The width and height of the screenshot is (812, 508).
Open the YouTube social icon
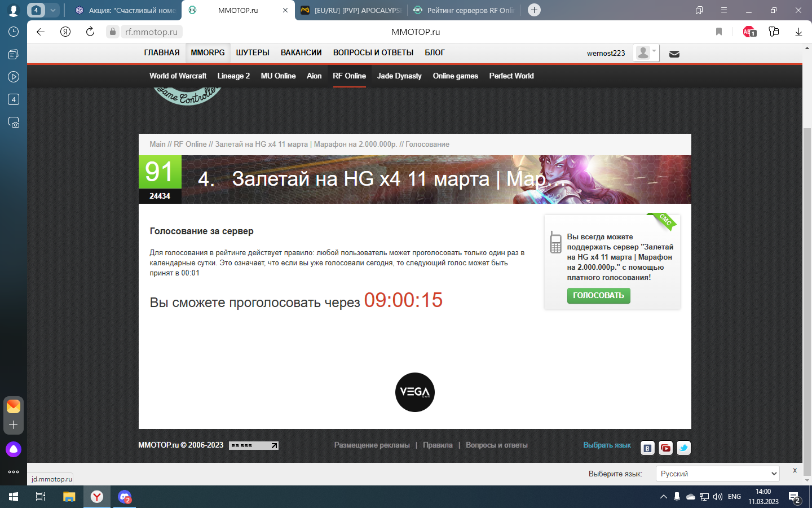[x=665, y=448]
